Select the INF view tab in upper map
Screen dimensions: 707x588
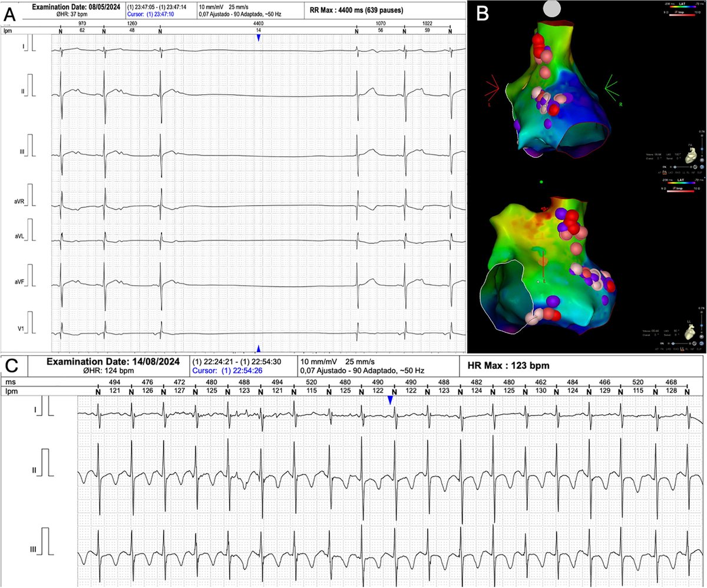pos(693,173)
